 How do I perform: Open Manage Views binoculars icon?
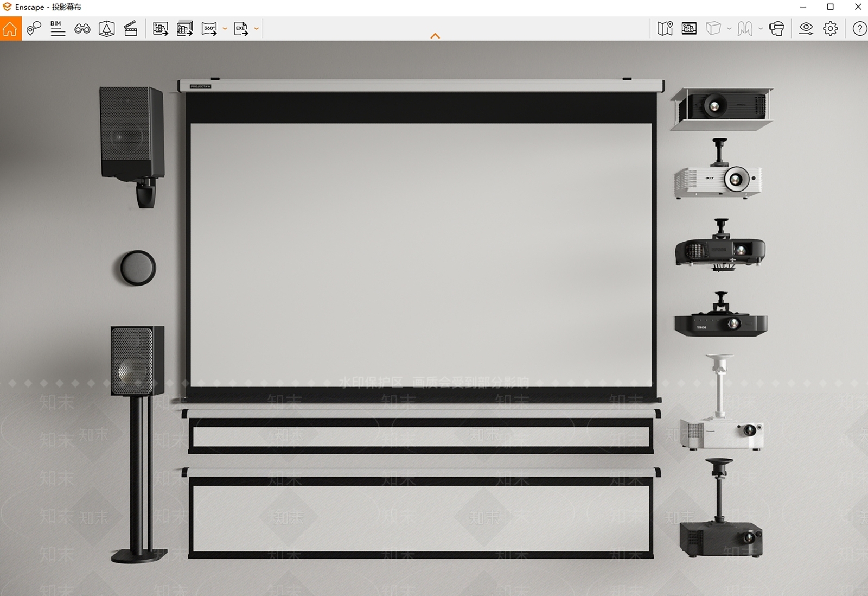point(82,29)
